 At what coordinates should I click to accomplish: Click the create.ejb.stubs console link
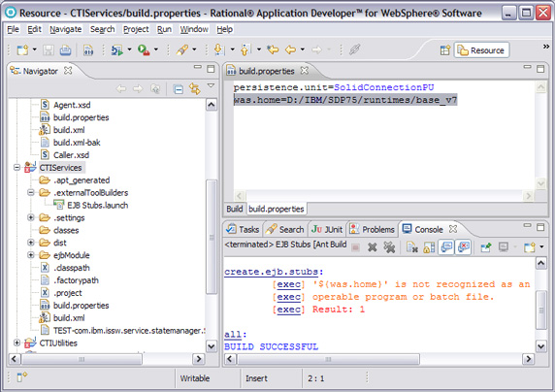[x=272, y=272]
